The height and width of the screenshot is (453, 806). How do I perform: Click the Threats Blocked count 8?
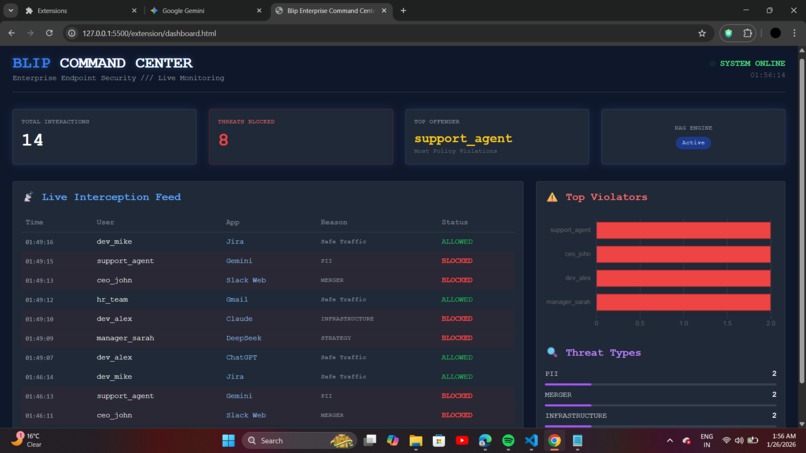[x=223, y=140]
